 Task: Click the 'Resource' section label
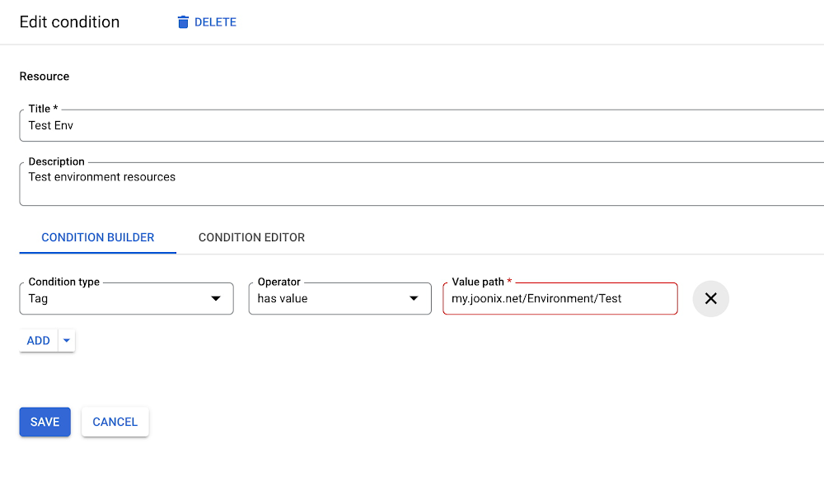pyautogui.click(x=44, y=77)
